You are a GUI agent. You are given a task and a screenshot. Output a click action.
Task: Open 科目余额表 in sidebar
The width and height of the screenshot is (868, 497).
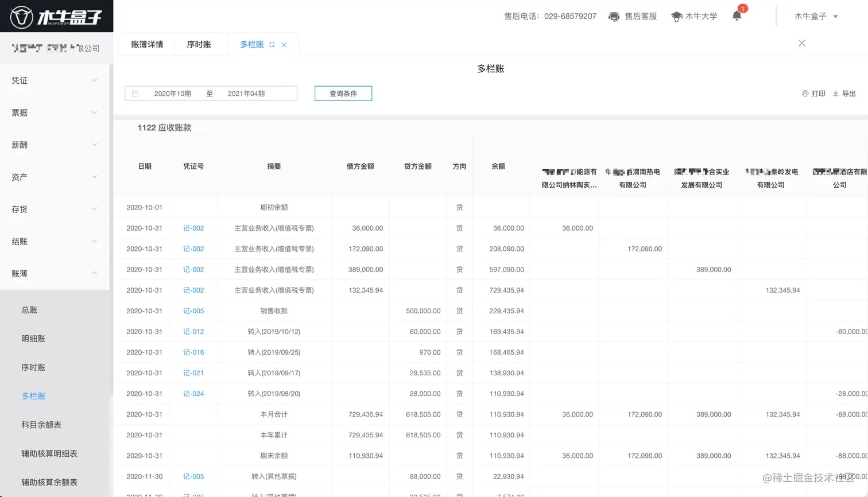pyautogui.click(x=41, y=425)
